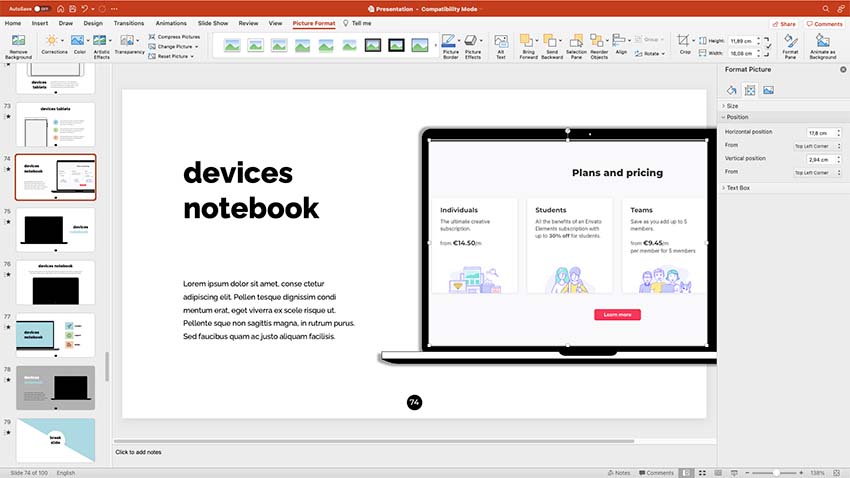Click Fit slide to window icon
The image size is (850, 478).
836,473
